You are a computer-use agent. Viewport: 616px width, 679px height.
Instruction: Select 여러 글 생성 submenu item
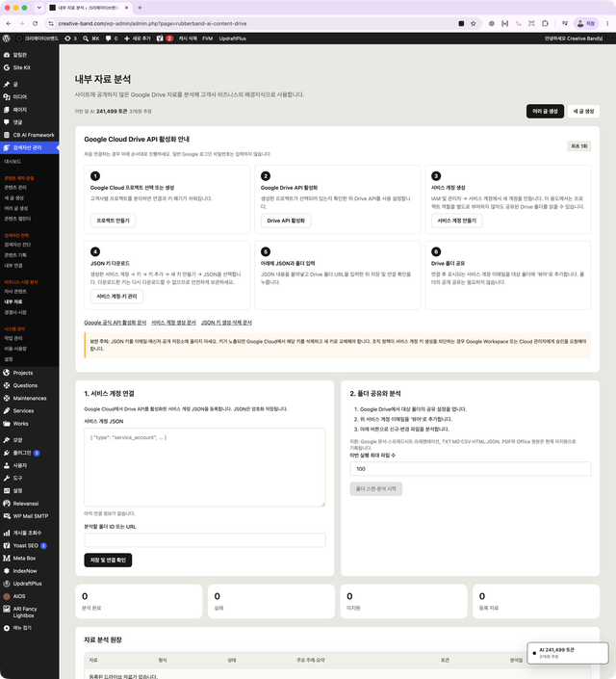coord(16,208)
